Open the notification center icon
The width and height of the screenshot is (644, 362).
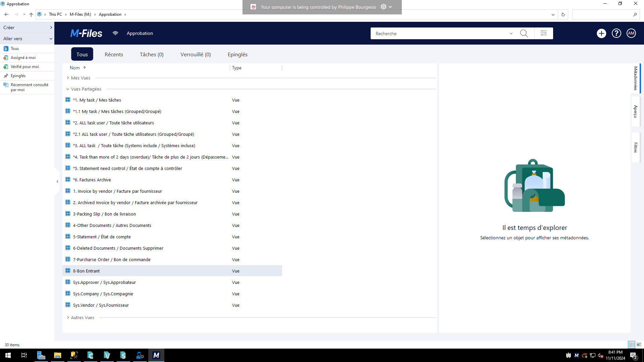[634, 356]
